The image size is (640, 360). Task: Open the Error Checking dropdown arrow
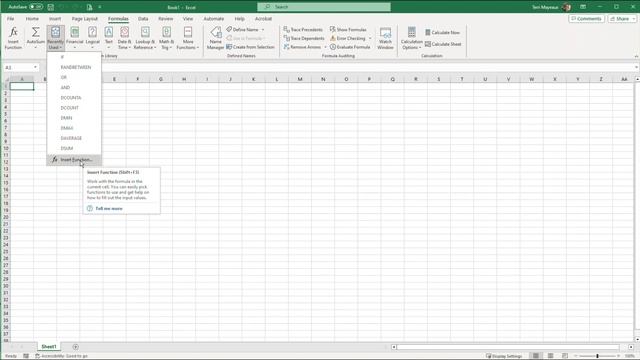point(370,38)
